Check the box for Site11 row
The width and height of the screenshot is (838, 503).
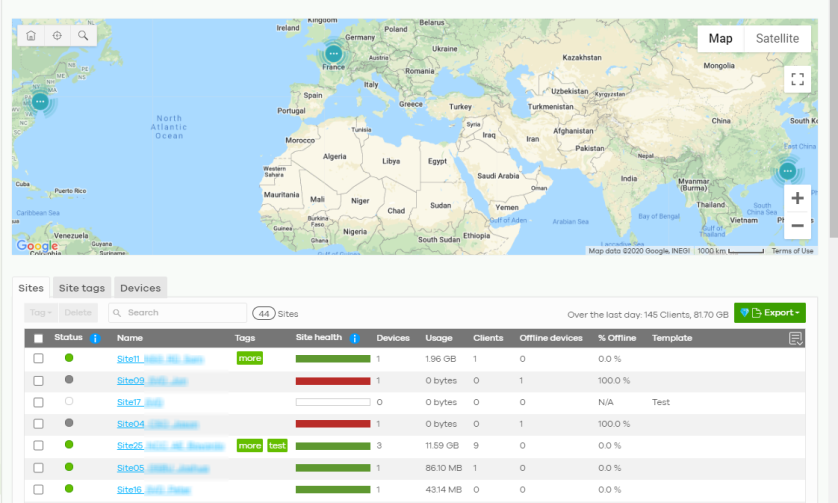[x=39, y=358]
